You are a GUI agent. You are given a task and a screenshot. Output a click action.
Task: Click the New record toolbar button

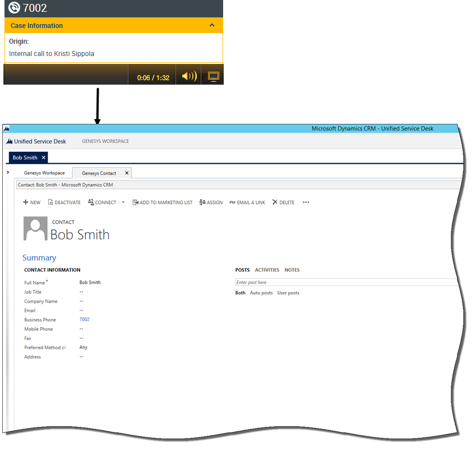tap(31, 202)
